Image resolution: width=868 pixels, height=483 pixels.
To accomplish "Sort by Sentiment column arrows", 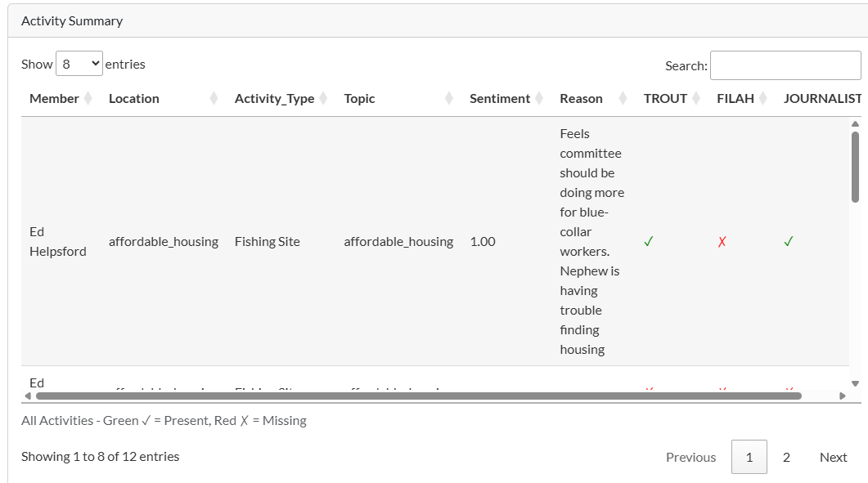I will (x=539, y=99).
